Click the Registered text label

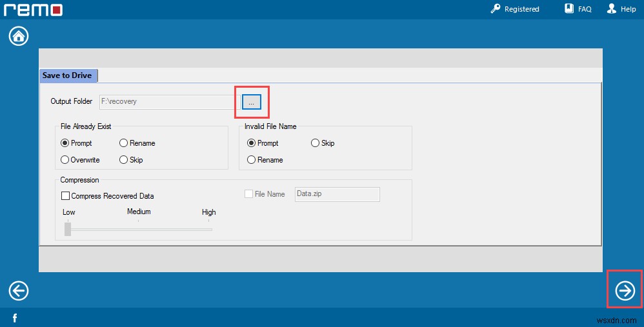(521, 9)
